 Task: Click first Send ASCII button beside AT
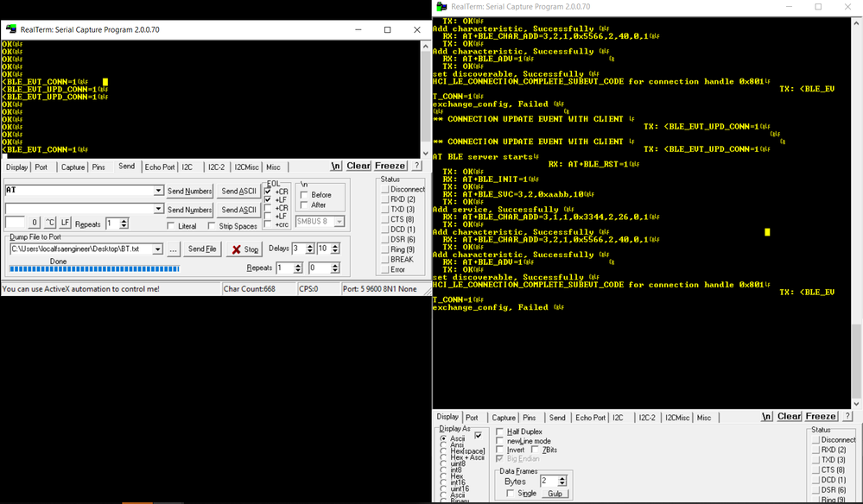pos(239,192)
